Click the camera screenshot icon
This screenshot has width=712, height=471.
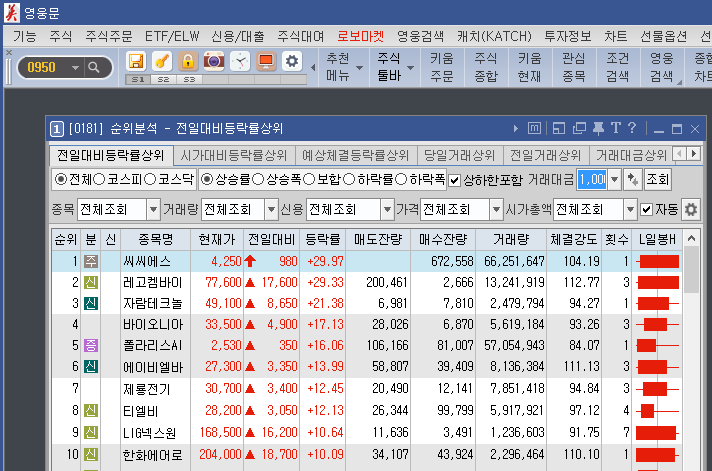(214, 61)
